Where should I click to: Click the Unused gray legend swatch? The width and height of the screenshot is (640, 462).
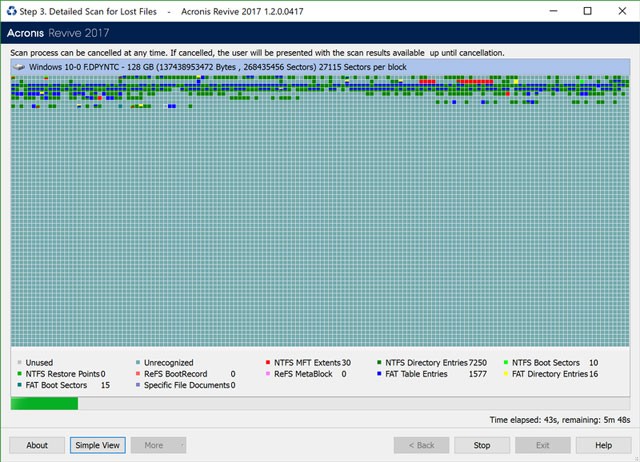point(18,363)
